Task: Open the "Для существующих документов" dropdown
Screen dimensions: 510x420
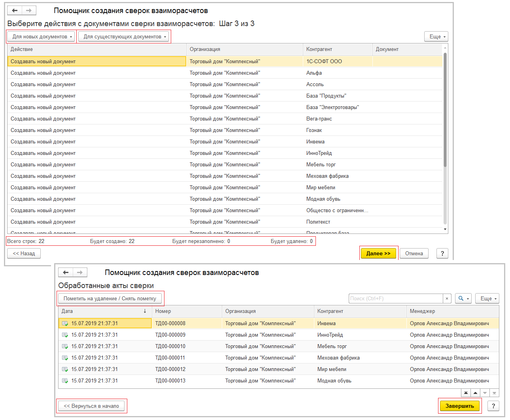Action: (x=124, y=37)
